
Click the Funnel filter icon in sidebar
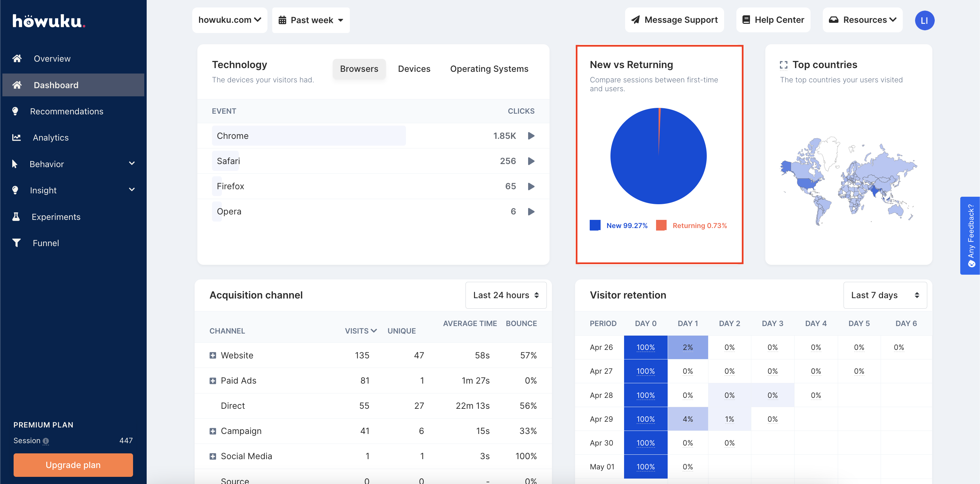(x=16, y=243)
